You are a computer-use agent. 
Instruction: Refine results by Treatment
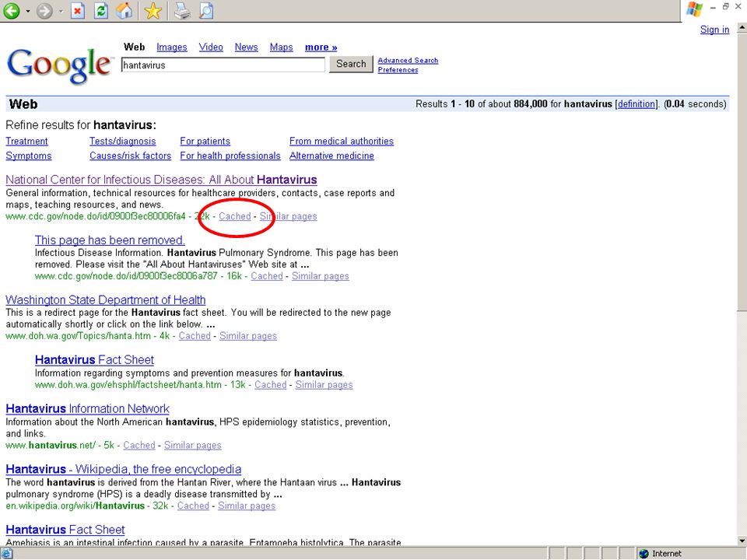(26, 142)
